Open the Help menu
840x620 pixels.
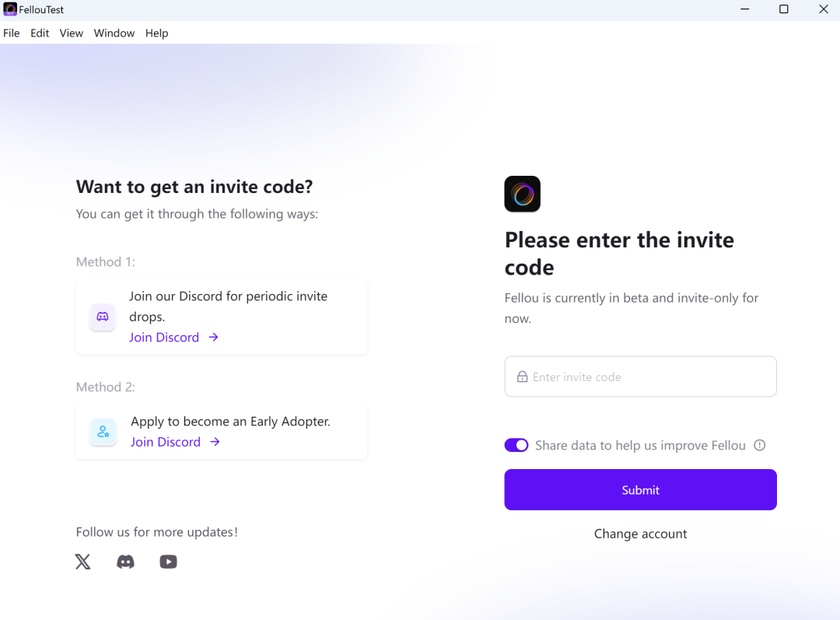click(x=156, y=33)
